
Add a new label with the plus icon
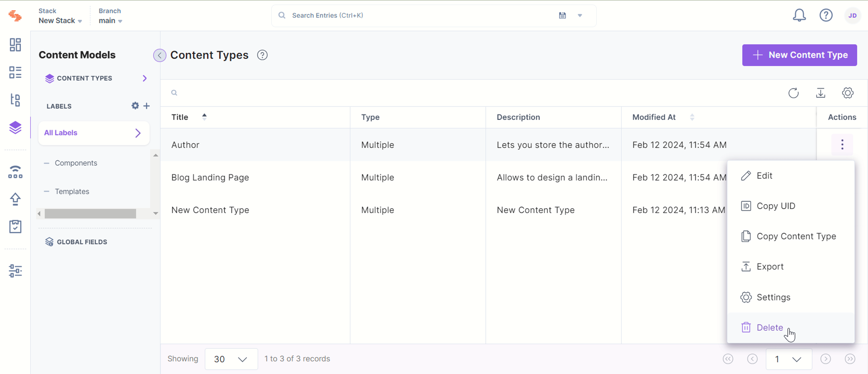(x=146, y=106)
